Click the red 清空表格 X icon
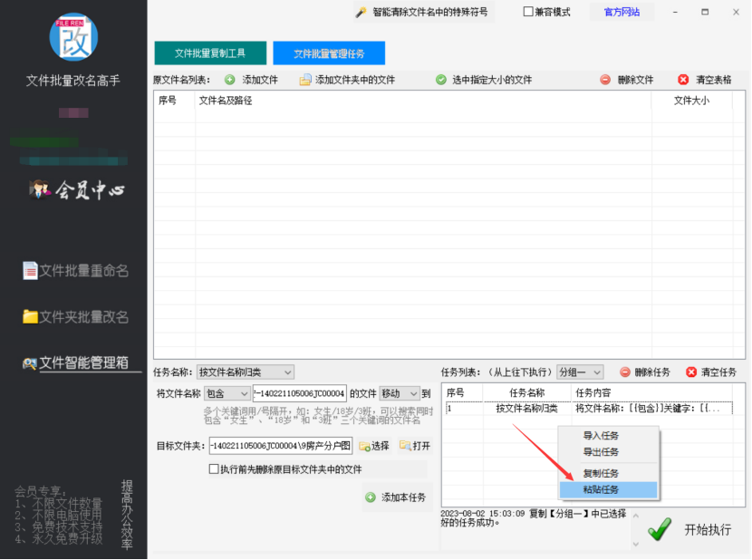The width and height of the screenshot is (752, 560). [683, 80]
